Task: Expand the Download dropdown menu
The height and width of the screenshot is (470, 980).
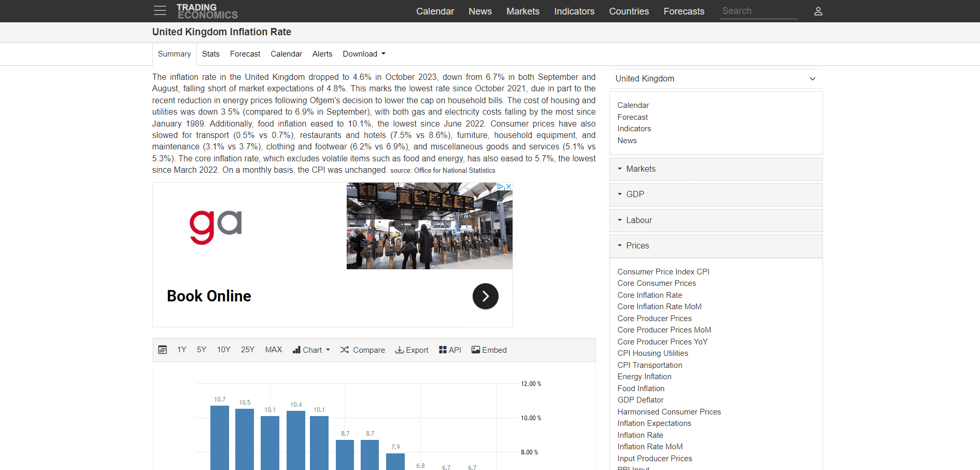Action: 364,54
